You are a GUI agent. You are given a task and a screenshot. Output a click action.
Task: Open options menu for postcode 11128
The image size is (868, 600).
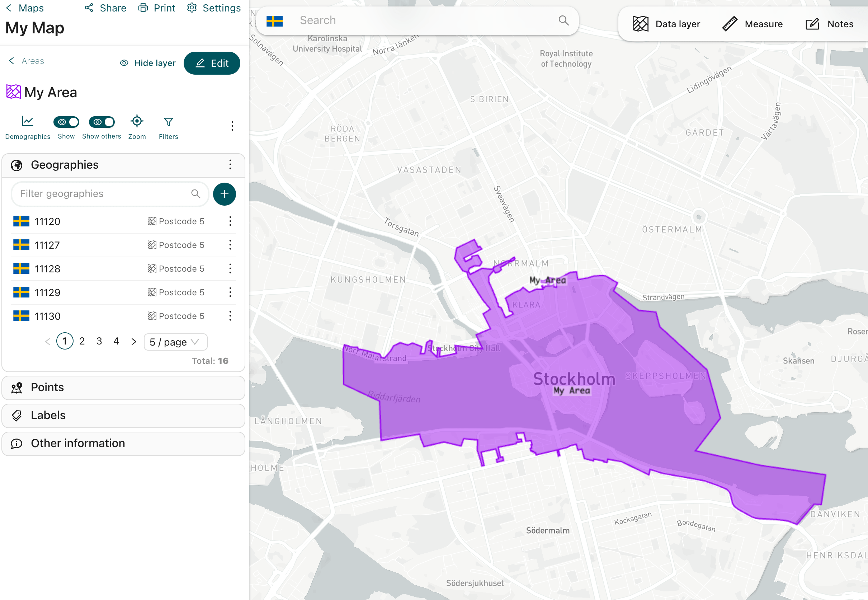pos(230,268)
